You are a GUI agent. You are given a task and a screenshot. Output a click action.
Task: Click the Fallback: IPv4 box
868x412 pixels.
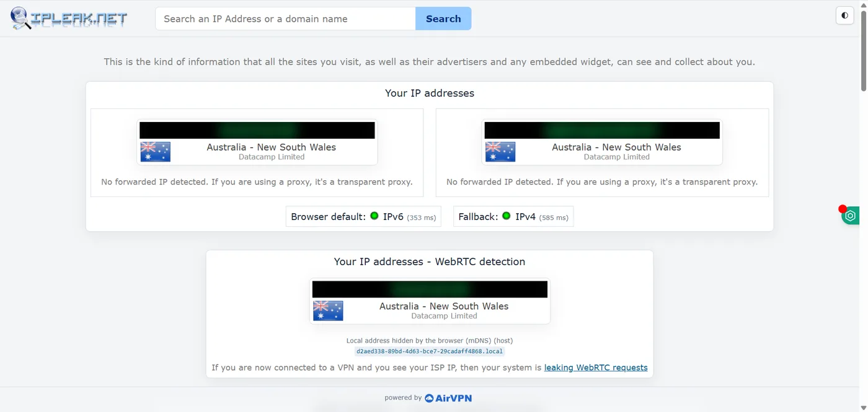click(x=513, y=217)
